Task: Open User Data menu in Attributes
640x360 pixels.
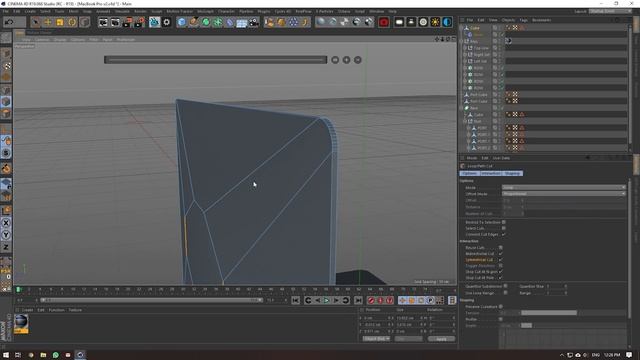Action: coord(501,158)
